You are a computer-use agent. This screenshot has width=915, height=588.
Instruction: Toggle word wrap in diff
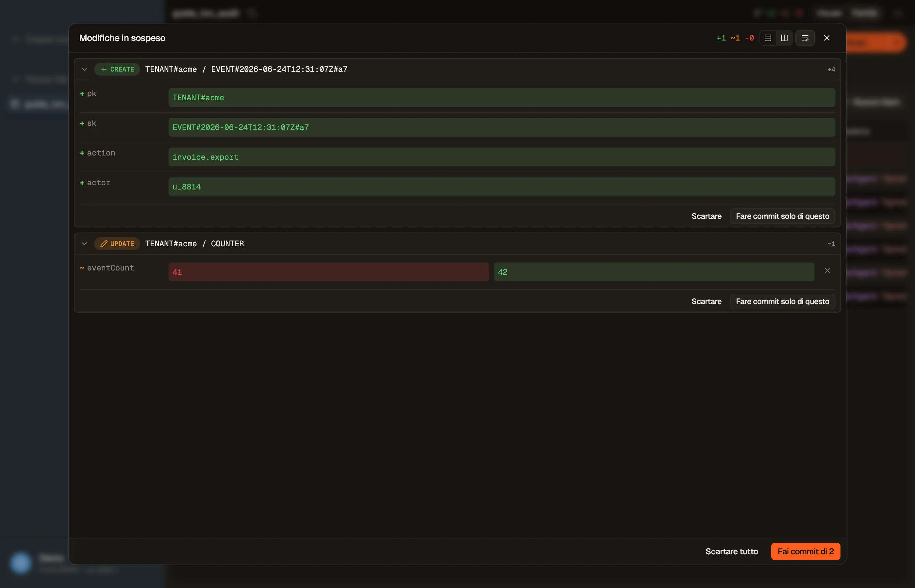click(x=805, y=38)
